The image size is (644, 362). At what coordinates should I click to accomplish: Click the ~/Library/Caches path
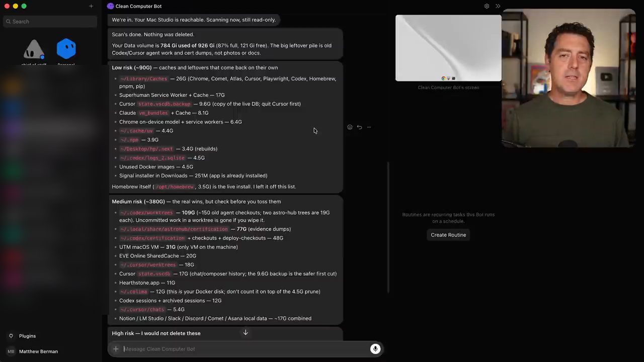click(x=143, y=79)
